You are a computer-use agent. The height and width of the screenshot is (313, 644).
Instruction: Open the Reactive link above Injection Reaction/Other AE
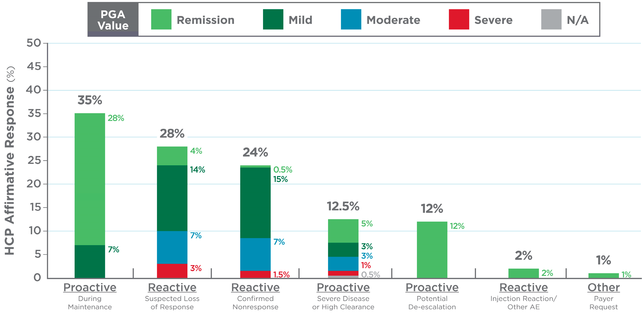pyautogui.click(x=523, y=287)
